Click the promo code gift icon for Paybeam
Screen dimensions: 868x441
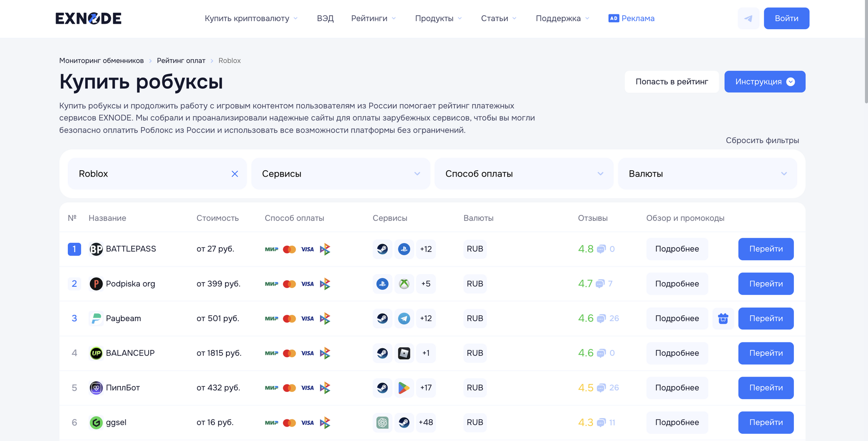723,319
